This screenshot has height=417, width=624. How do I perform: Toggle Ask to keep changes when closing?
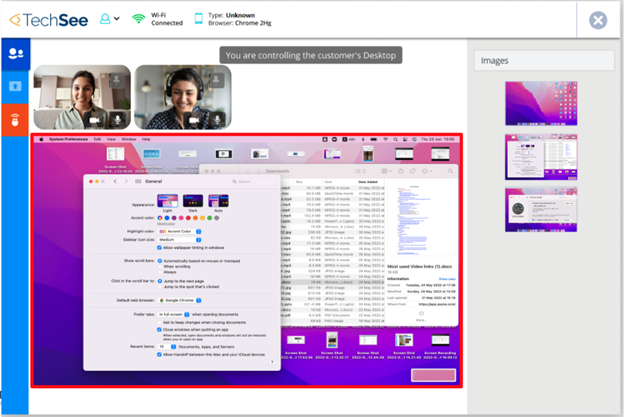(x=159, y=322)
